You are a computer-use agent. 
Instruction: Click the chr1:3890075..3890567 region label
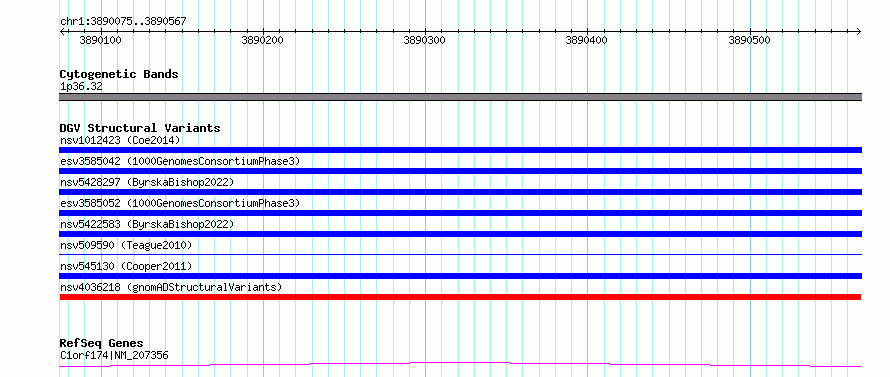click(x=123, y=22)
